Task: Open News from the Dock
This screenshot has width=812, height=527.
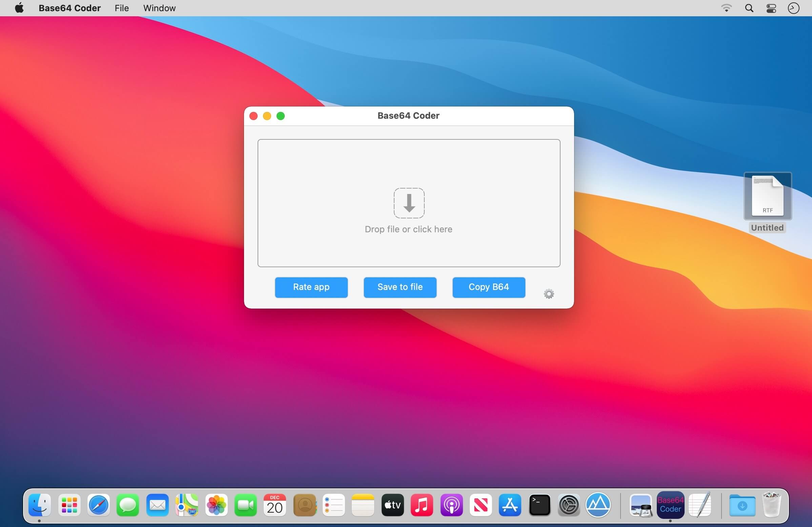Action: point(481,505)
